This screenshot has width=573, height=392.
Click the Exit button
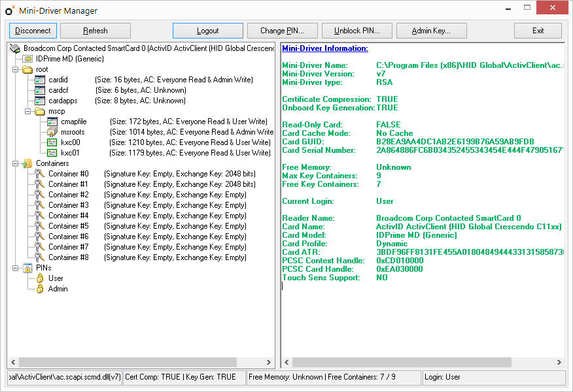coord(538,31)
